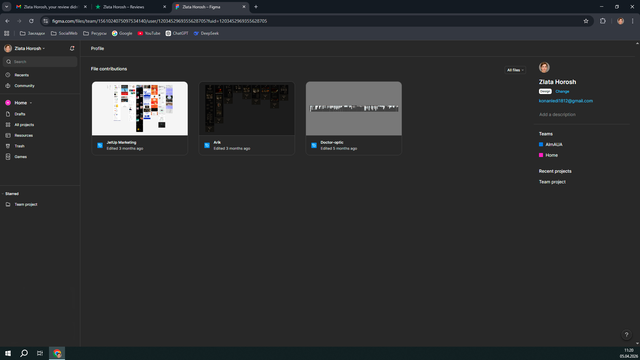Open the Doctor-optic file thumbnail
This screenshot has height=360, width=640.
click(354, 109)
